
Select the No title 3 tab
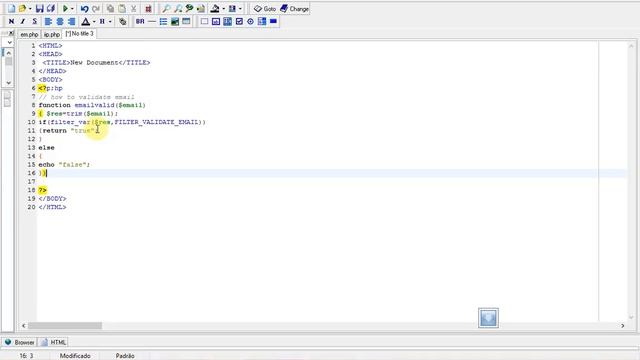coord(80,34)
